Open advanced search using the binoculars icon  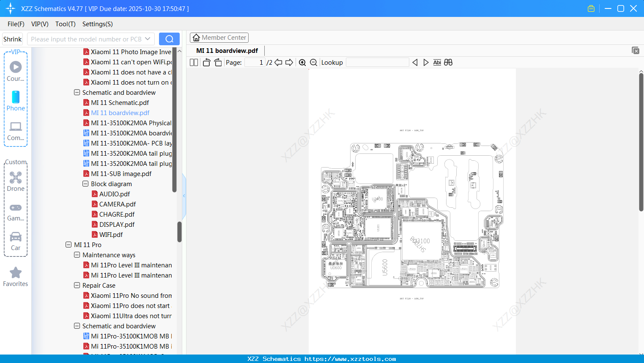448,62
